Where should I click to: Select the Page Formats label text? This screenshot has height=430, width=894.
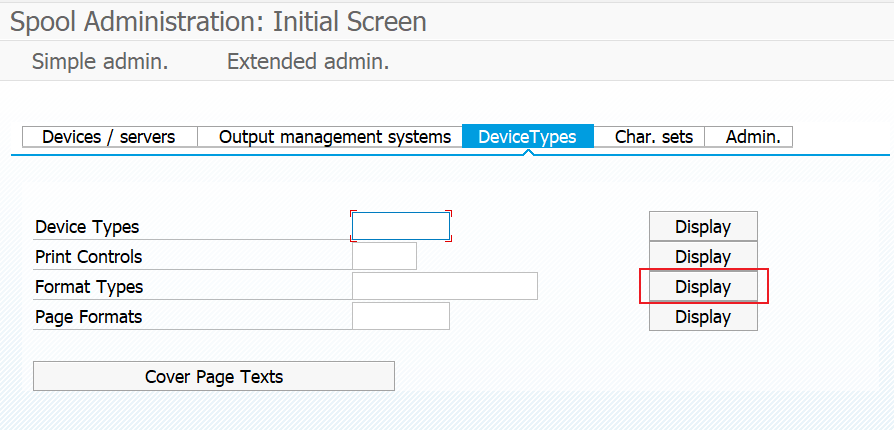[x=88, y=317]
